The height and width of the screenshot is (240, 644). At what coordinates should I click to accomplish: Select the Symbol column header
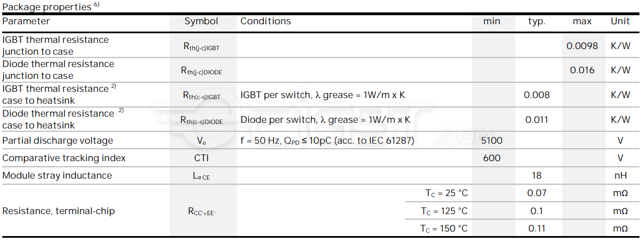(x=201, y=21)
